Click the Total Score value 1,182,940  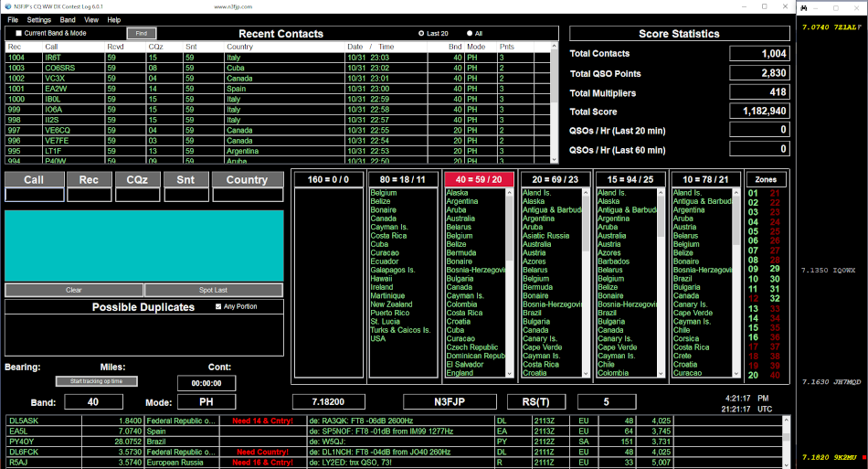pos(759,112)
